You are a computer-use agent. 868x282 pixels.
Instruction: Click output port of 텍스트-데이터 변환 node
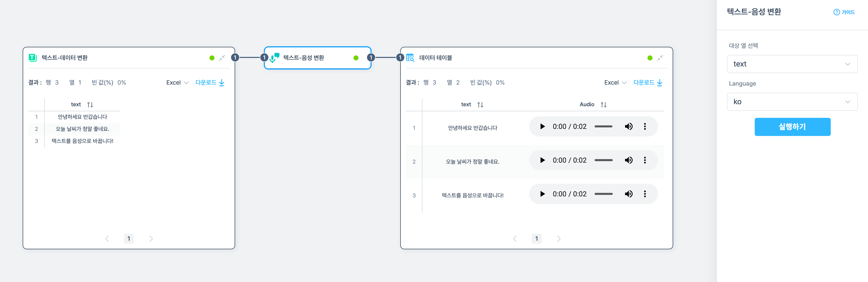(x=235, y=58)
